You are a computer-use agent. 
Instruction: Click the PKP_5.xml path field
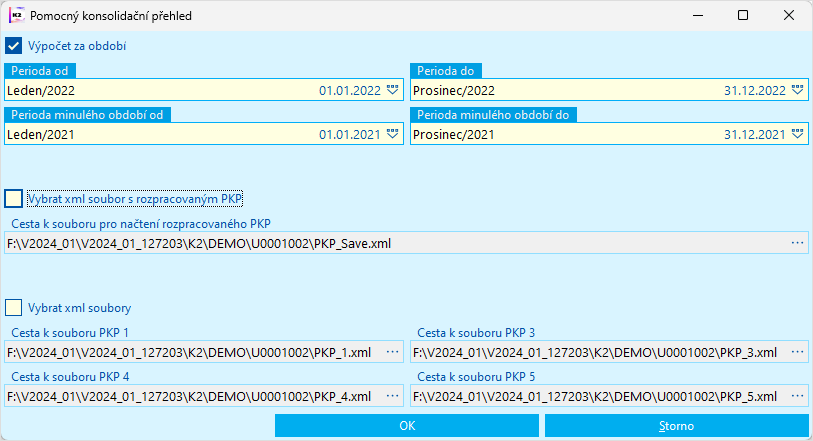click(x=609, y=396)
